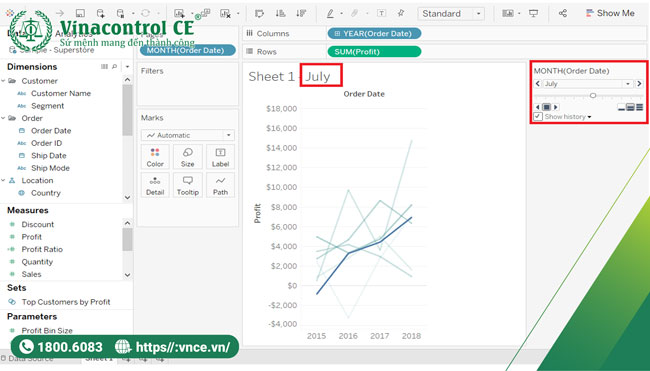Open the July page selector dropdown
Screen dimensions: 650x371
[628, 84]
